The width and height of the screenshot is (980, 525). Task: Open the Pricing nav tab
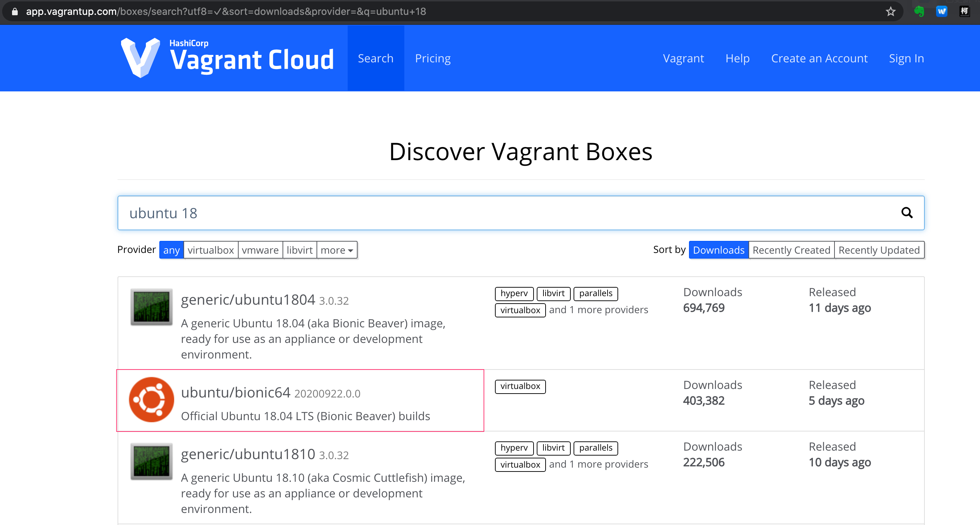[433, 58]
